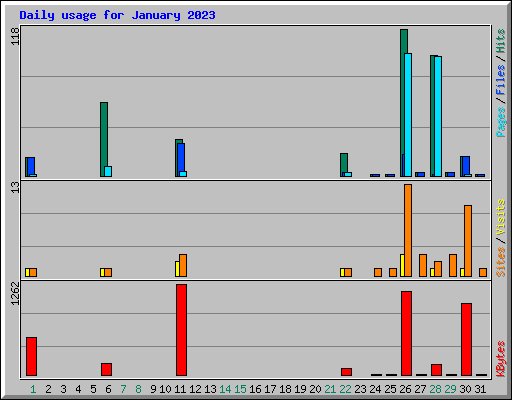Screen dimensions: 512x400
Task: Click the green Hits bar on day 28
Action: (x=432, y=116)
